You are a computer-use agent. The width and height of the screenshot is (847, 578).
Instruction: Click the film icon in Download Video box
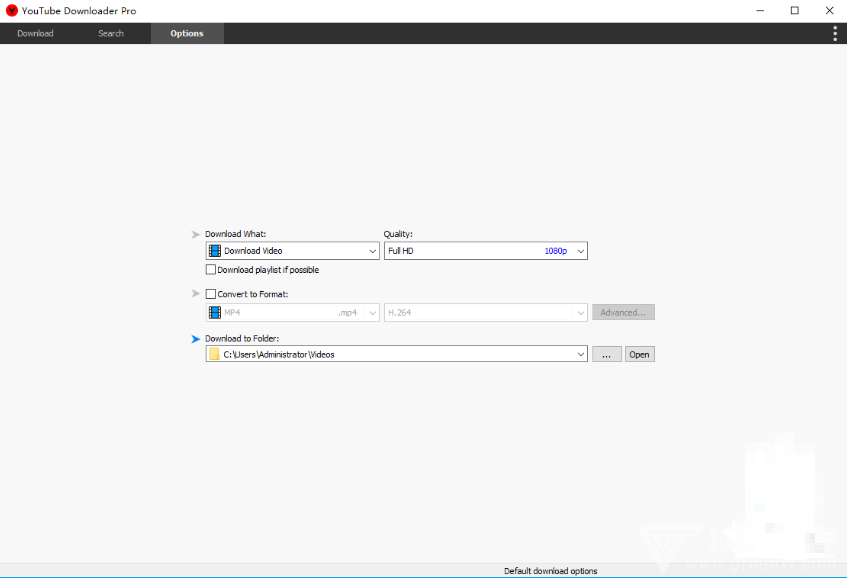pos(215,251)
